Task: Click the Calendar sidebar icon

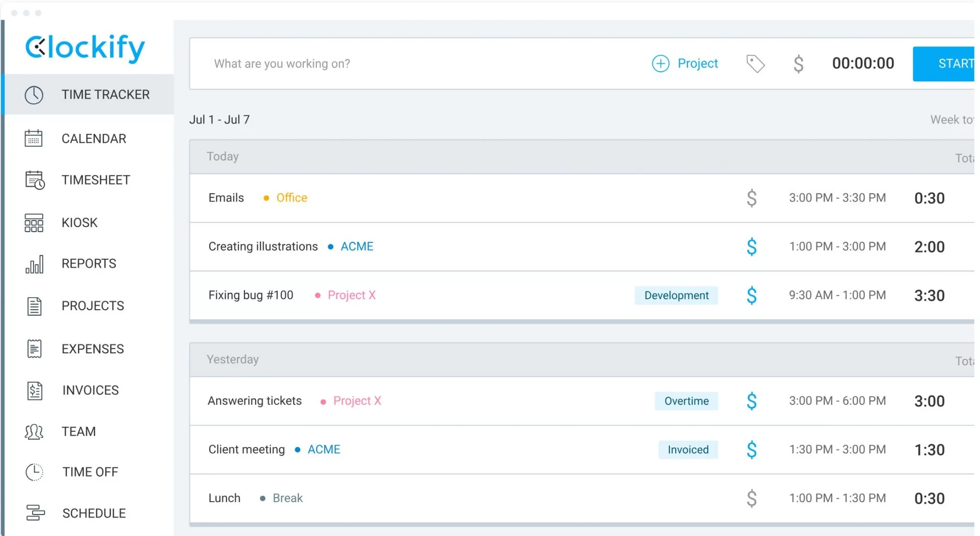Action: (x=33, y=138)
